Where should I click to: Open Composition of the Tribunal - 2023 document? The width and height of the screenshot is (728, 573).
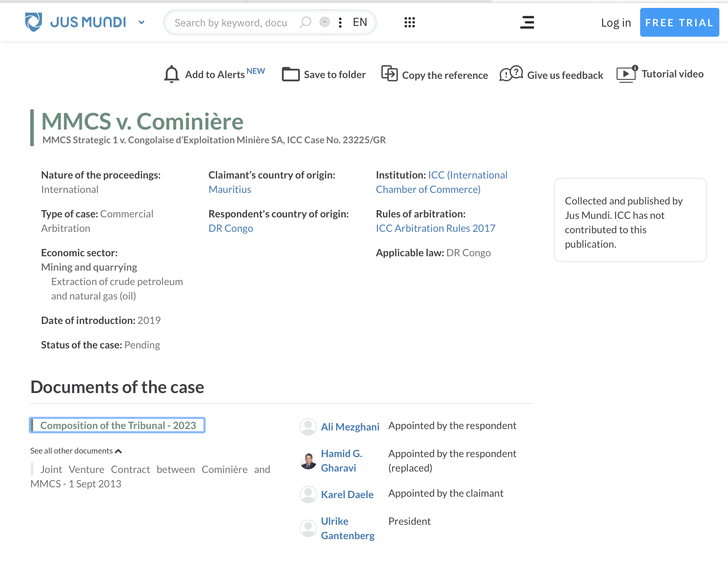click(118, 425)
